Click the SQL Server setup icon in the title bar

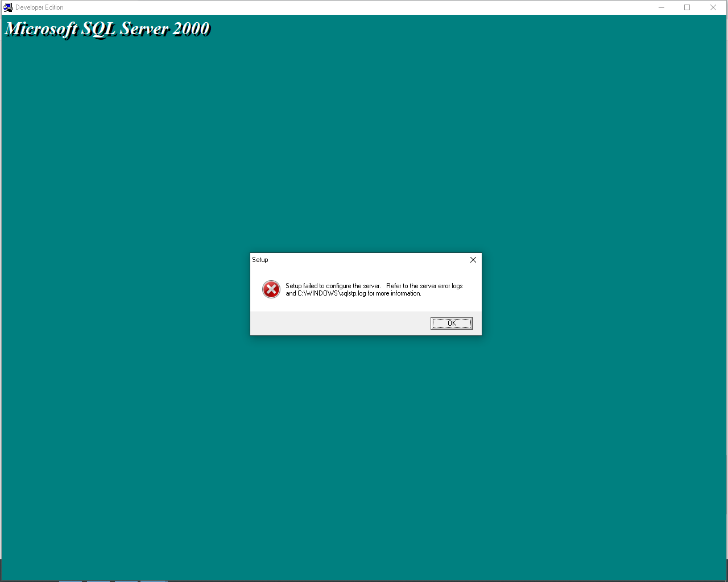8,7
